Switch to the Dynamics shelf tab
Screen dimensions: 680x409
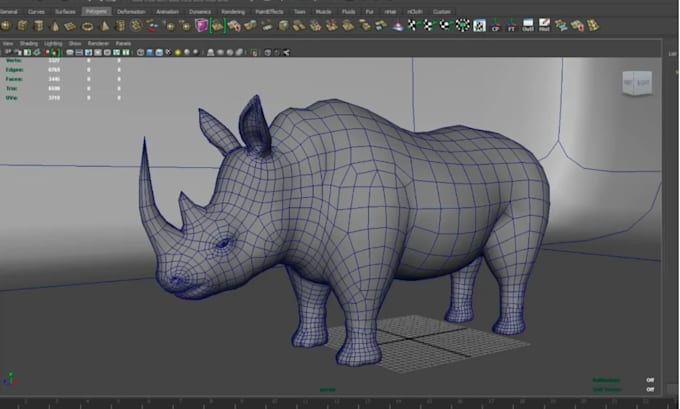[200, 12]
